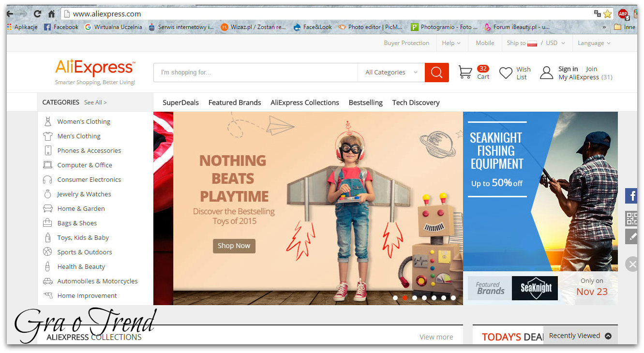Open the Inne bookmarks folder
This screenshot has height=353, width=644.
pos(625,27)
